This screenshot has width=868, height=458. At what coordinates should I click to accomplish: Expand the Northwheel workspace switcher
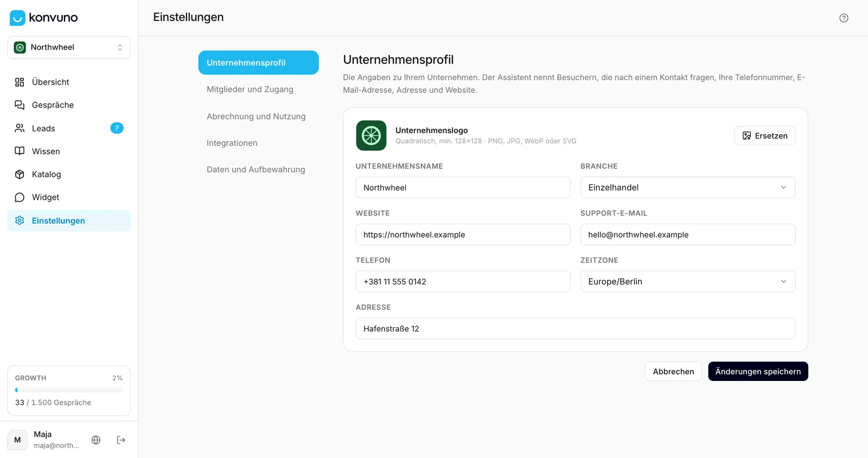[x=69, y=48]
